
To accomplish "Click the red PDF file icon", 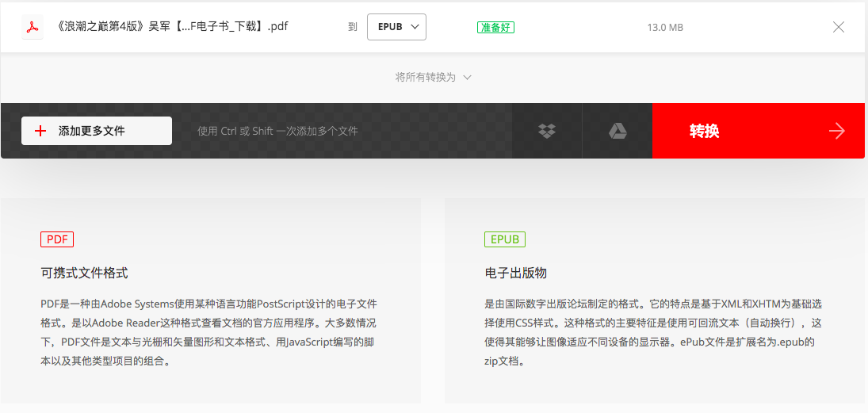I will (33, 27).
